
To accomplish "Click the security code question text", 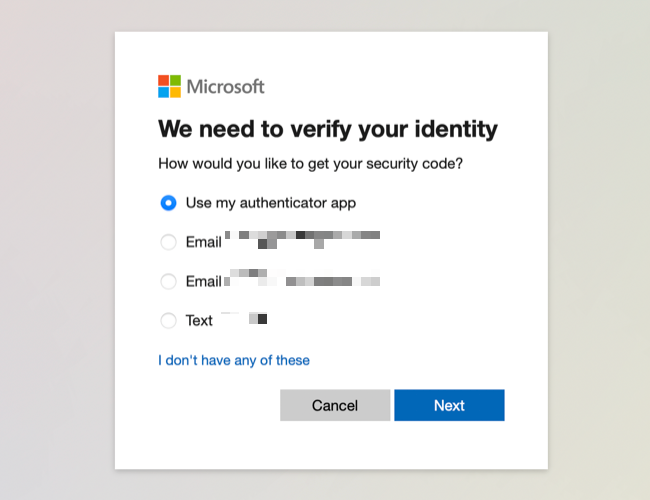I will click(310, 162).
